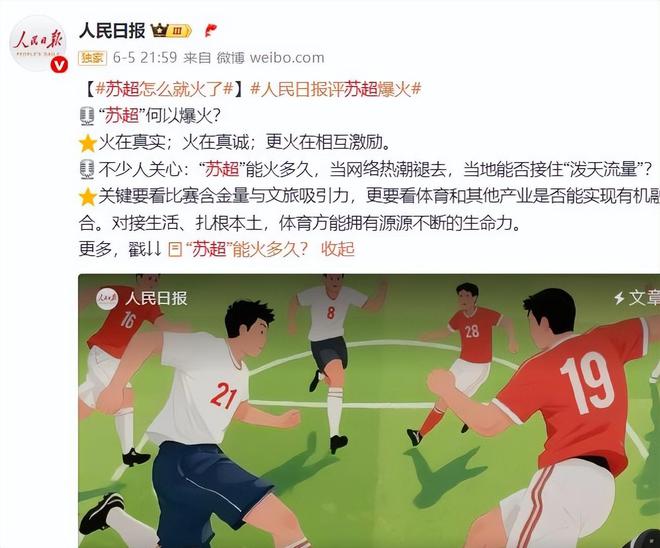Viewport: 660px width, 548px height.
Task: Click the first yellow star emoji
Action: point(88,143)
